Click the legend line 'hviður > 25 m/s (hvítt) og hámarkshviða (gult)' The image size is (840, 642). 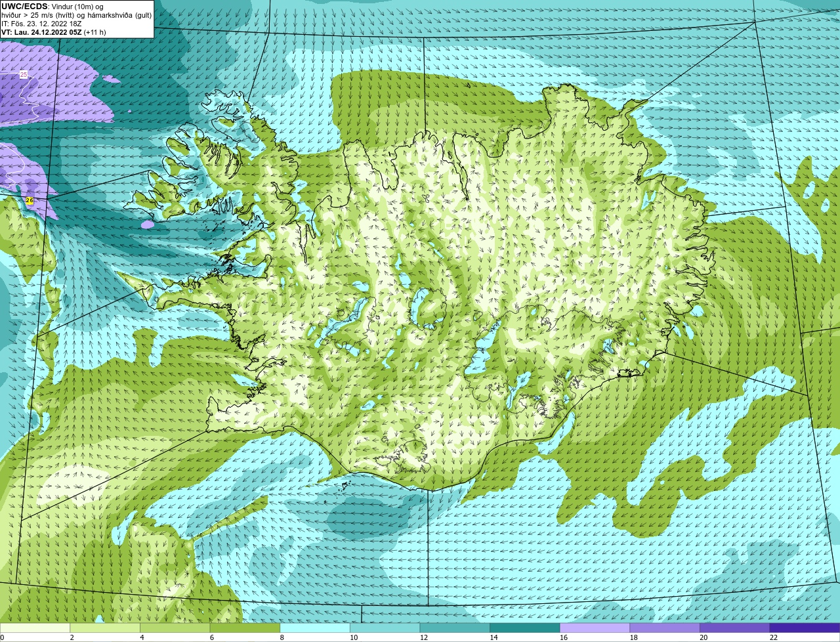[77, 15]
